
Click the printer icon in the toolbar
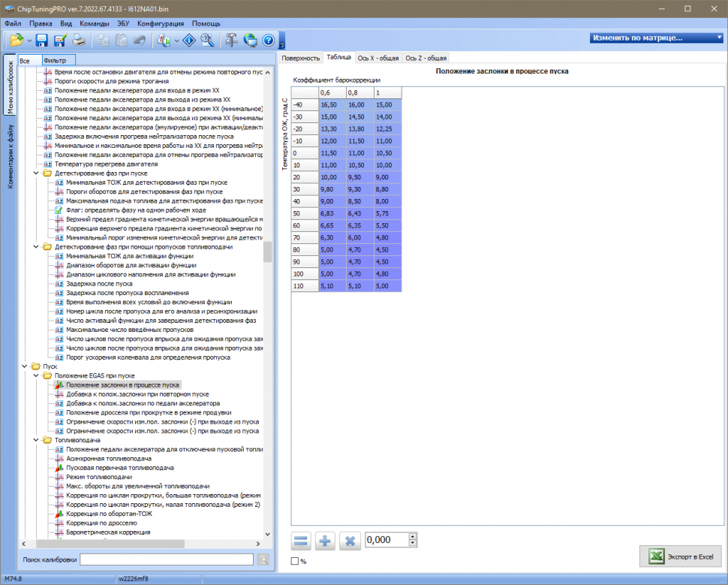pos(79,41)
